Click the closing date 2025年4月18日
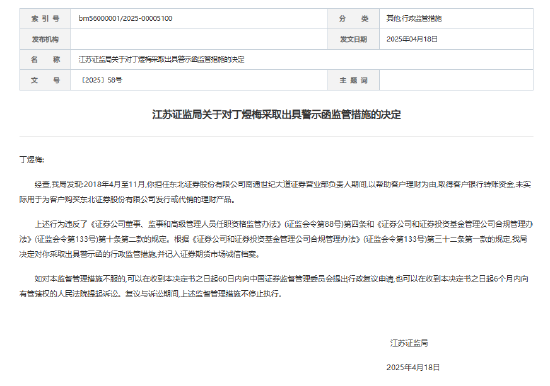Screen dimensions: 550x386 (413, 367)
